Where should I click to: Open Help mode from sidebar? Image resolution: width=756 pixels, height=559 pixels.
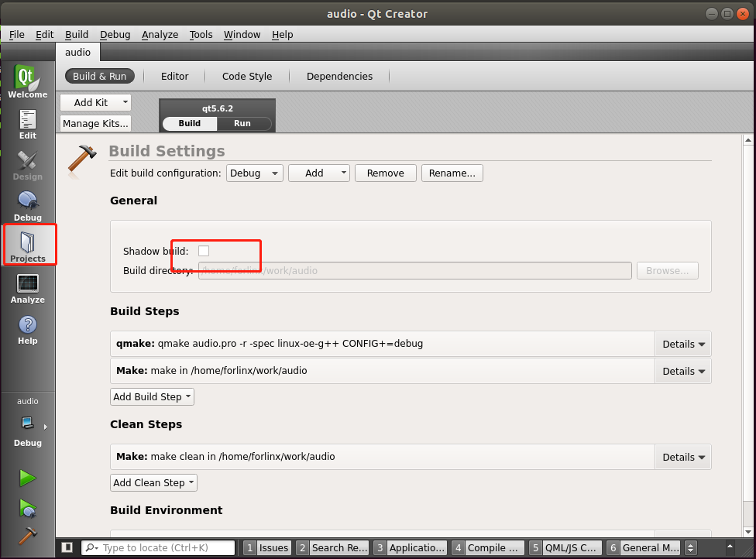28,329
